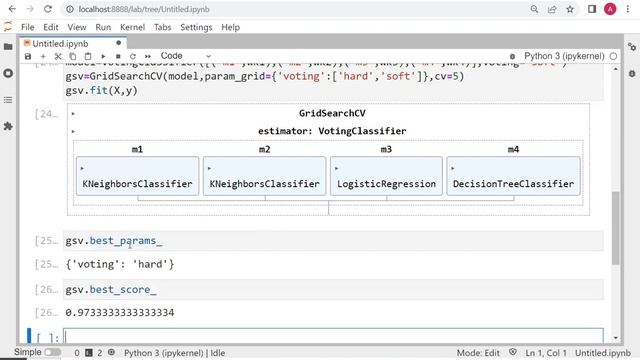Expand GridSearchCV estimator details
Screen dimensions: 640x360
tap(73, 114)
